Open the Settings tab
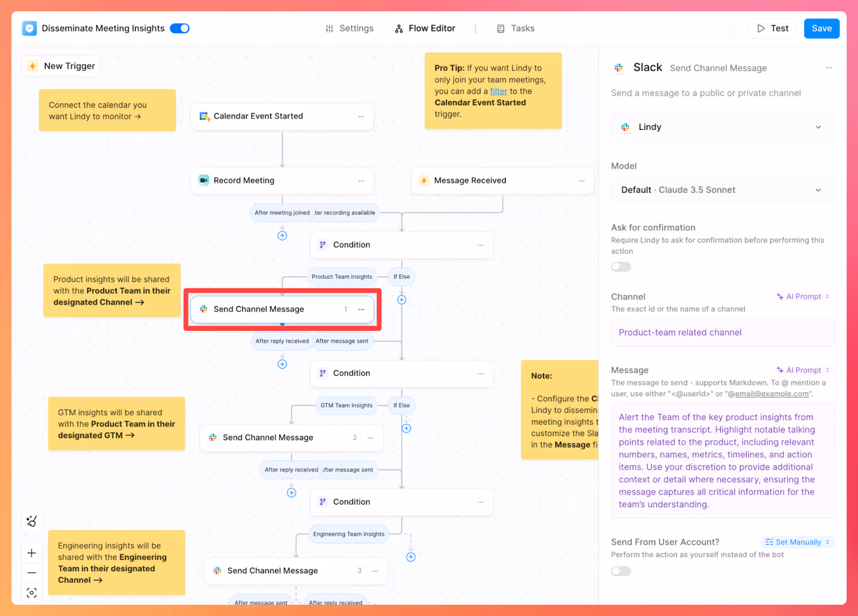Viewport: 858px width, 616px height. [350, 28]
